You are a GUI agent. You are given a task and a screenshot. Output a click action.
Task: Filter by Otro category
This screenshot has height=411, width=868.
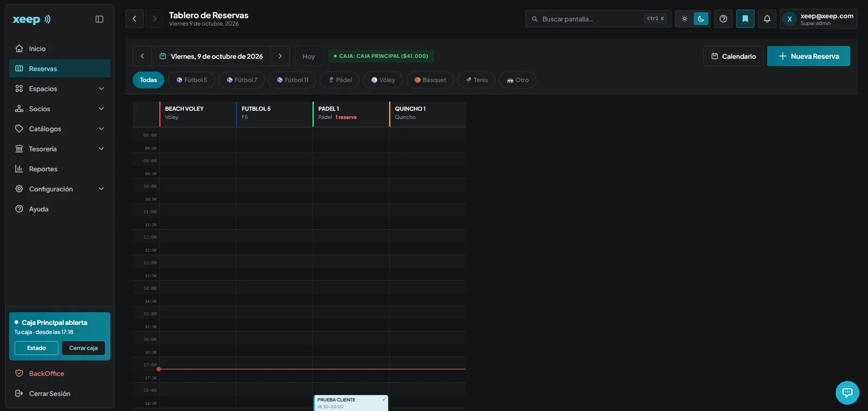click(518, 80)
